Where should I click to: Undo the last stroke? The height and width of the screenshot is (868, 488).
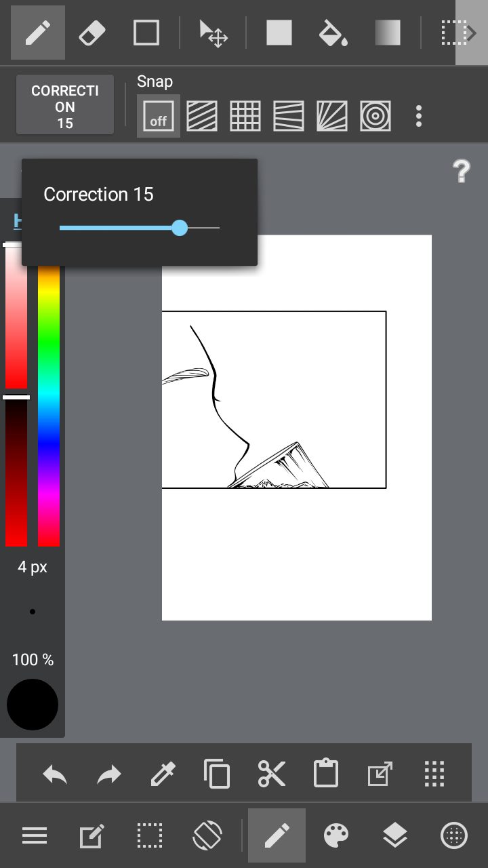[x=55, y=773]
